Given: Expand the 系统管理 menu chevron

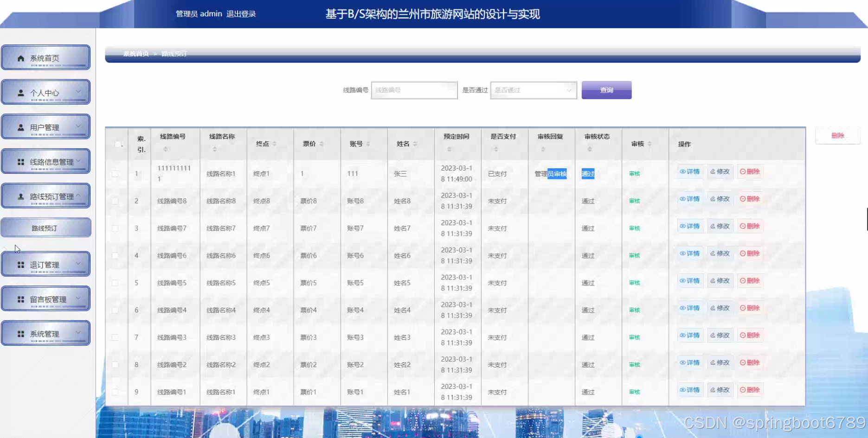Looking at the screenshot, I should [78, 333].
